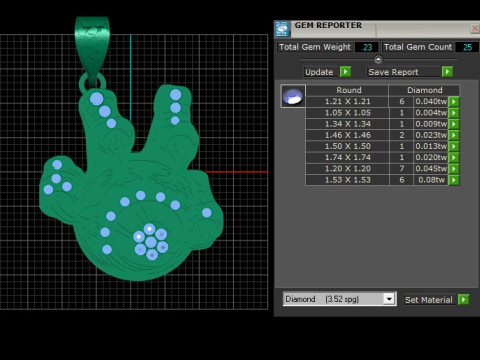Click the Total Gem Weight label
The width and height of the screenshot is (480, 360).
[315, 47]
